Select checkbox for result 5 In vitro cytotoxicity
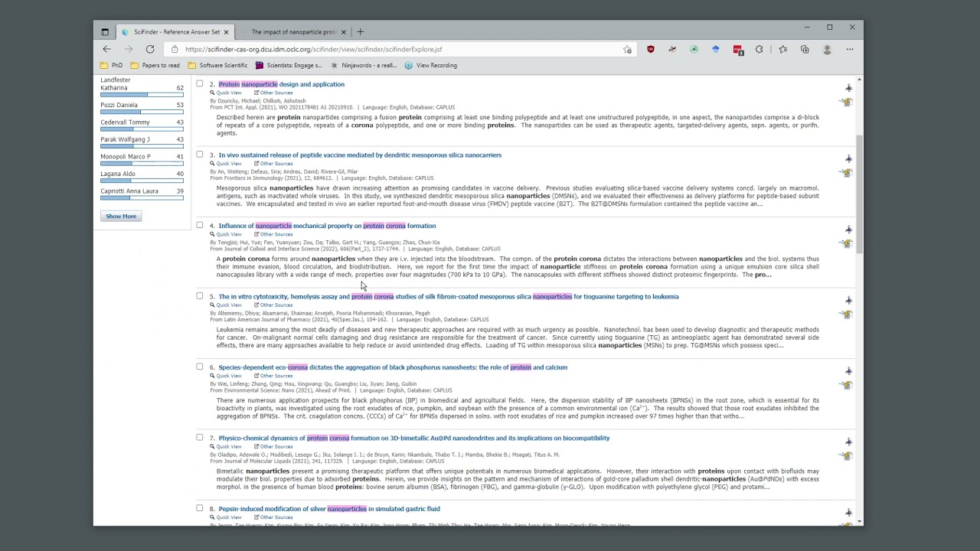Image resolution: width=980 pixels, height=551 pixels. point(200,296)
